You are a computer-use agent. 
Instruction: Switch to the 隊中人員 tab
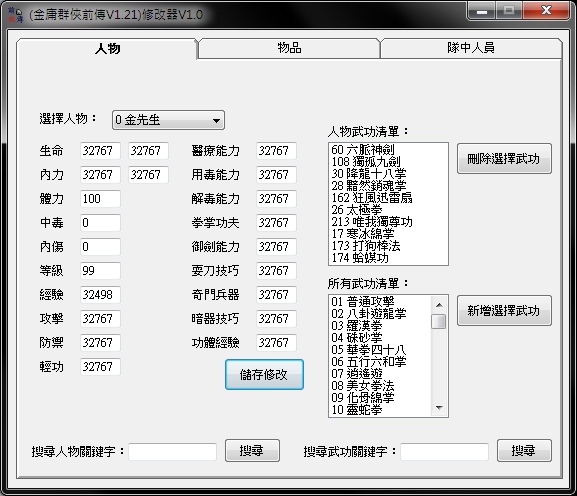coord(471,48)
